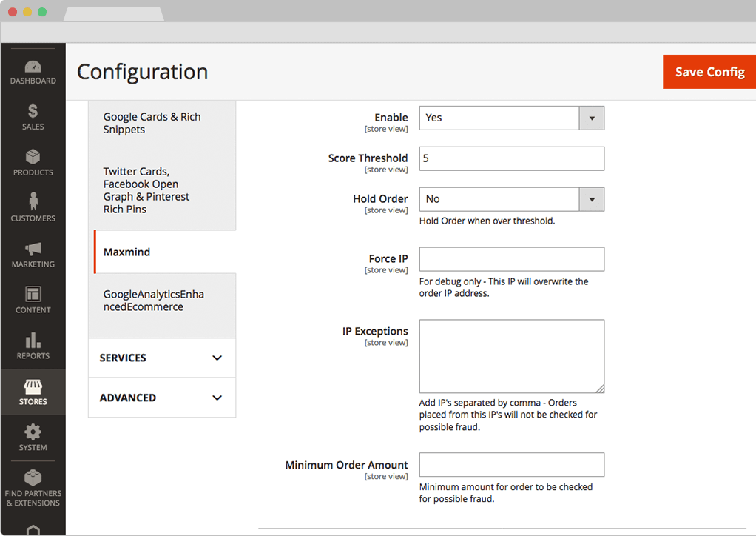
Task: Click the IP Exceptions textarea resize handle
Action: point(600,389)
